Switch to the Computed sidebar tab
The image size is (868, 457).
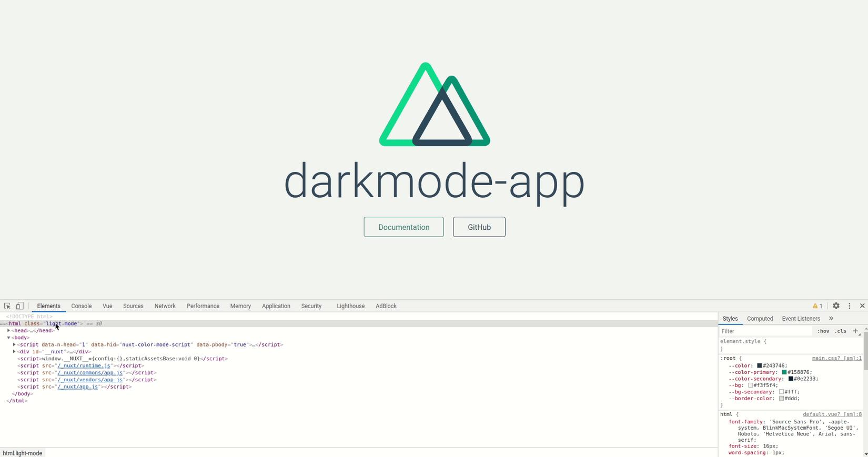(x=760, y=319)
